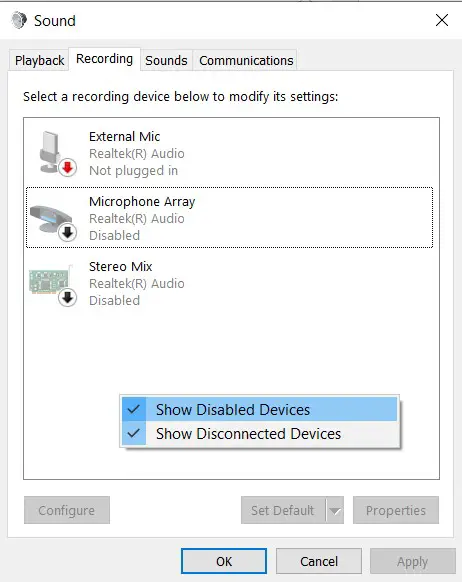Open the Sounds tab

[166, 60]
